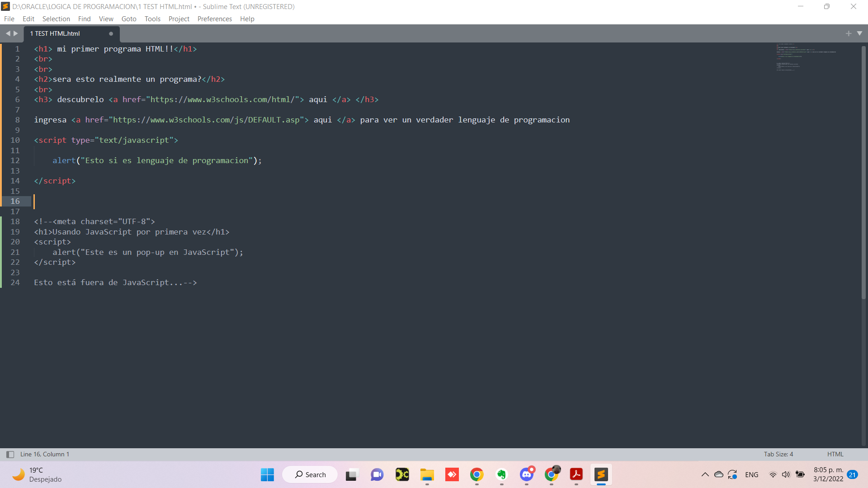Go to previous tab with left arrow
Viewport: 868px width, 488px height.
click(8, 33)
